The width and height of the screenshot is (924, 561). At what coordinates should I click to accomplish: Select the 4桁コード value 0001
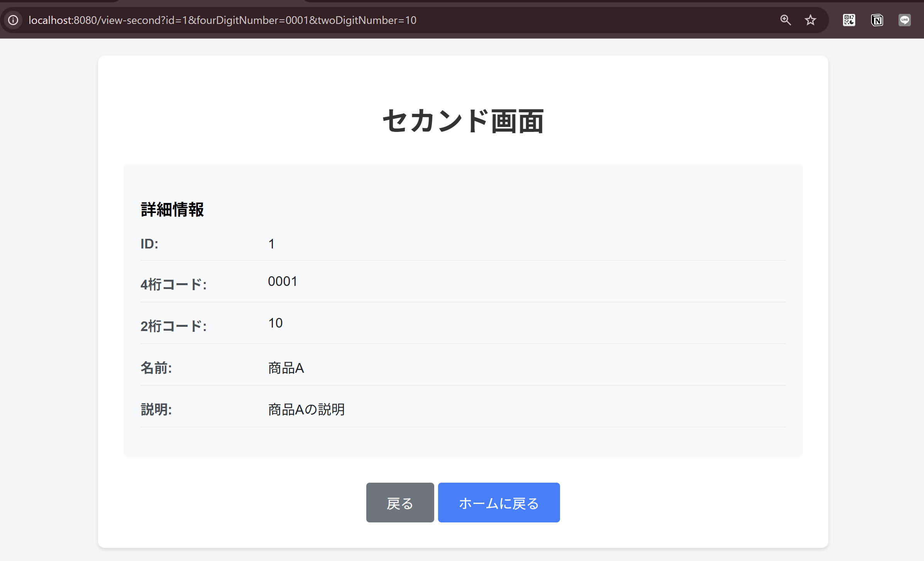click(x=283, y=281)
